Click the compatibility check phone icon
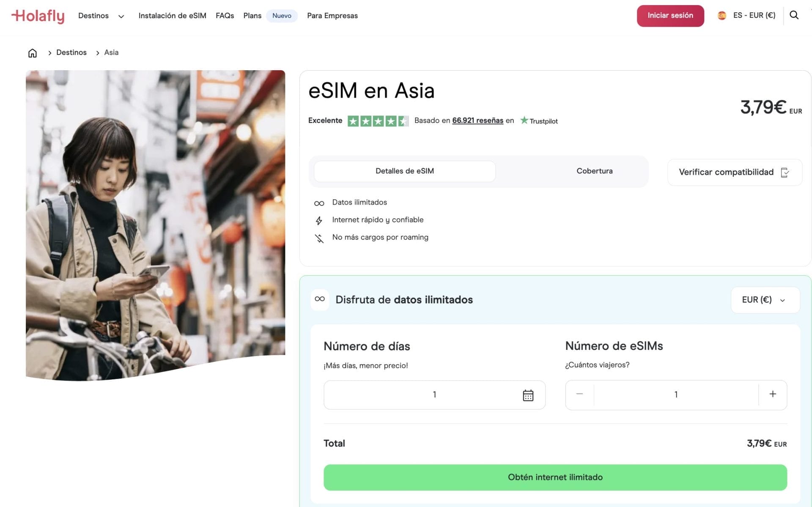 click(785, 173)
